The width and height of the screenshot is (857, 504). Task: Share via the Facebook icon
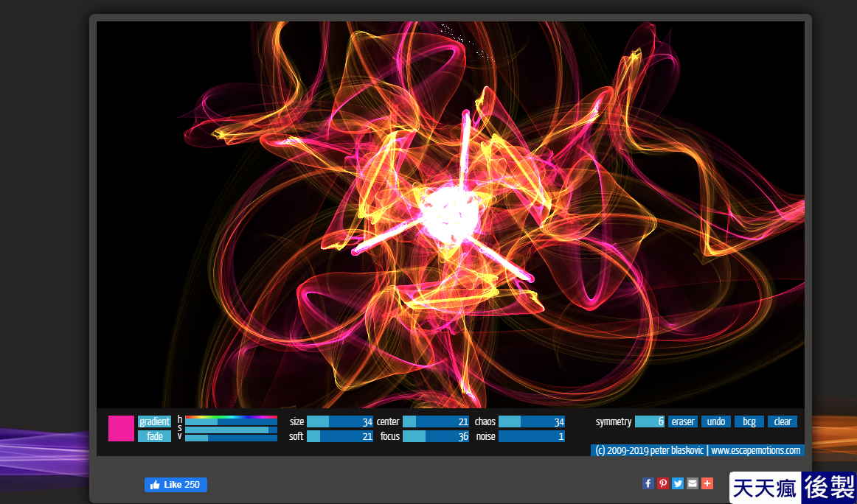pos(648,483)
